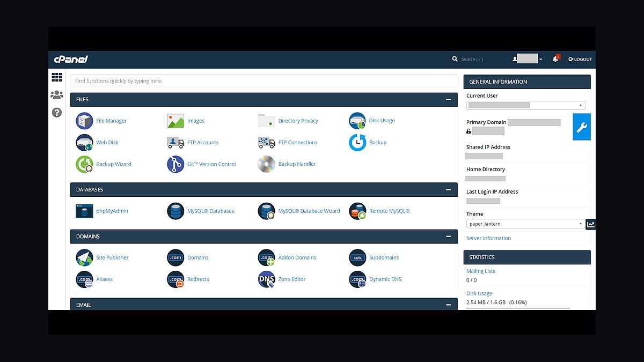The image size is (644, 362).
Task: Click the MySQL® Databases text link
Action: pyautogui.click(x=210, y=211)
